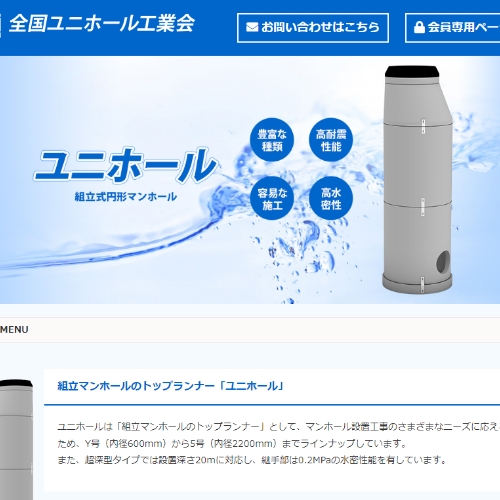Click the envelope icon in the contact button
Screen dimensions: 500x500
click(x=252, y=27)
